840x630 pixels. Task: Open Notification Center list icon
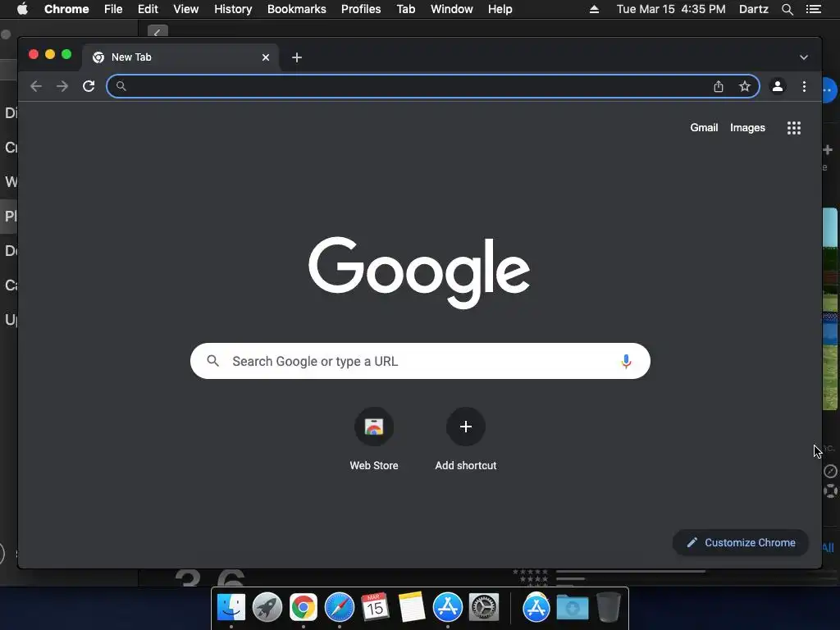point(813,9)
